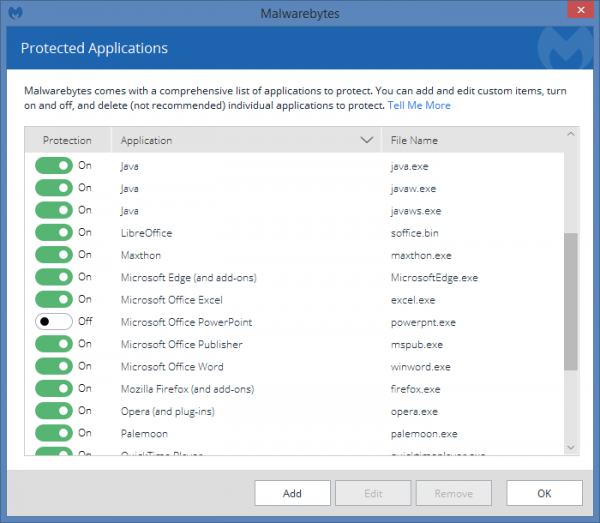Click the vertical scrollbar thumb
Viewport: 600px width, 523px height.
(x=571, y=300)
